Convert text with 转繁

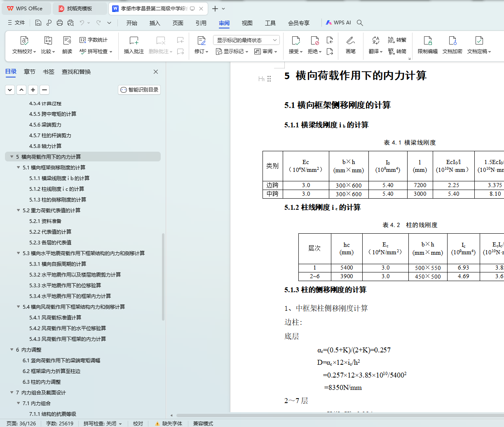(x=397, y=40)
